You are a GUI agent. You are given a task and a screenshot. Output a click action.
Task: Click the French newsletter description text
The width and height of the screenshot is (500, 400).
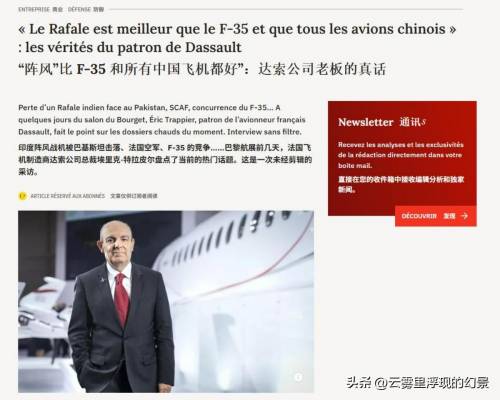pyautogui.click(x=401, y=155)
